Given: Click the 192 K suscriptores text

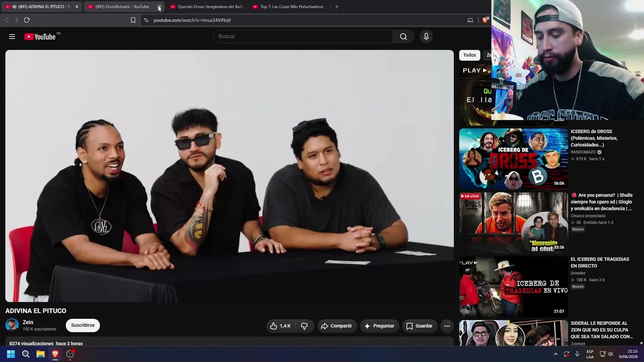Looking at the screenshot, I should click(39, 329).
